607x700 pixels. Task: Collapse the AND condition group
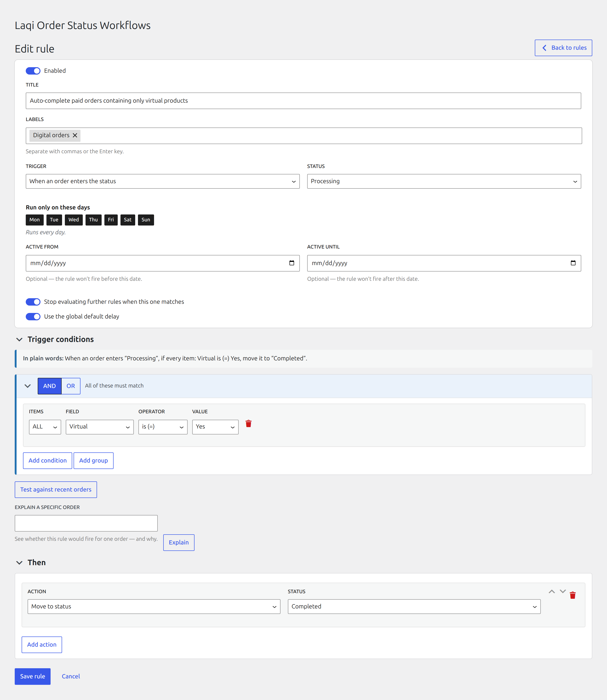(28, 386)
